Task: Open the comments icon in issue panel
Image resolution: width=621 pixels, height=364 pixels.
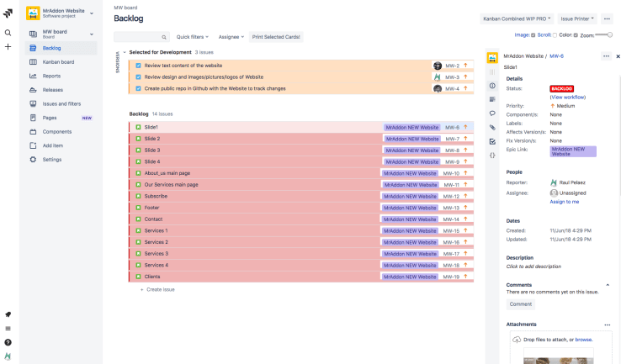Action: 492,113
